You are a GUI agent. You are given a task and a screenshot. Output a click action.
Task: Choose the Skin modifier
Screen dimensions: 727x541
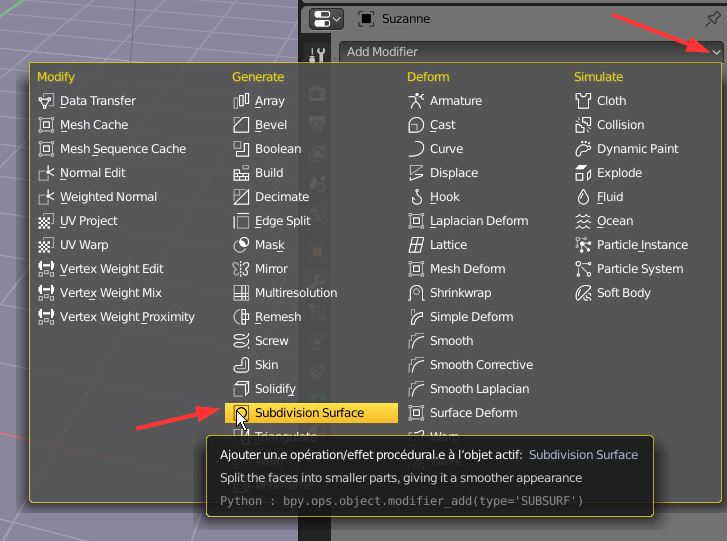(256, 365)
